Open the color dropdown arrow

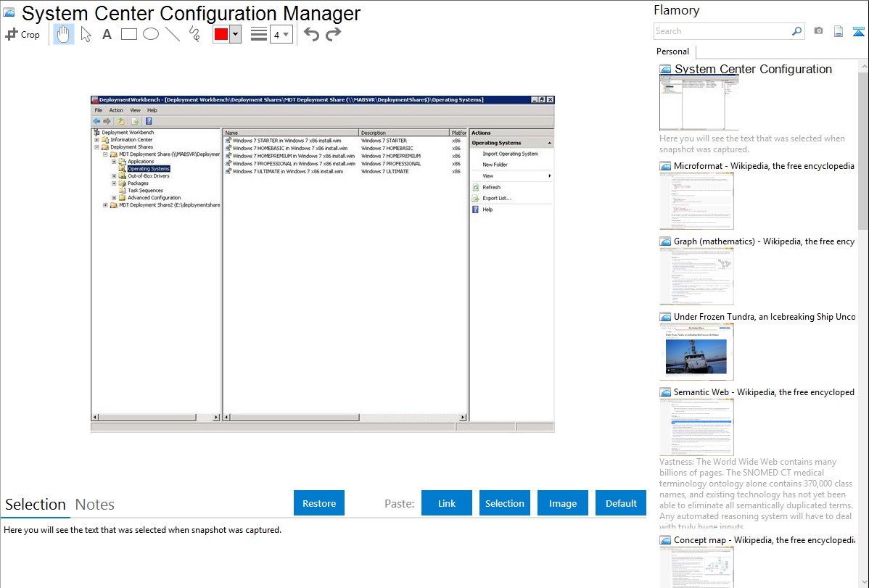click(236, 34)
